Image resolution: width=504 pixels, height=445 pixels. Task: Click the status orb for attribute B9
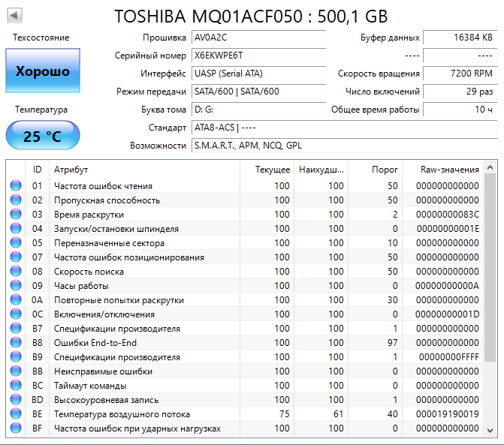[x=16, y=356]
